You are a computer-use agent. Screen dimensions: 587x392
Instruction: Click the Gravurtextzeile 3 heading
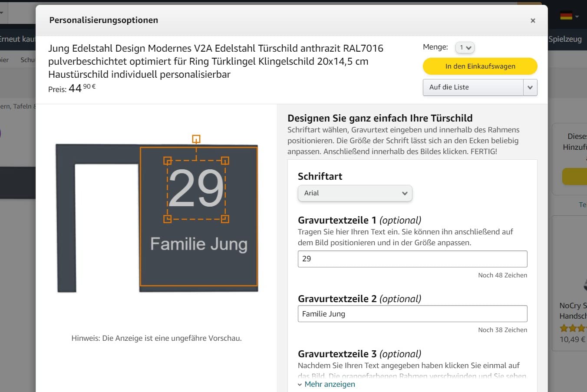tap(359, 354)
